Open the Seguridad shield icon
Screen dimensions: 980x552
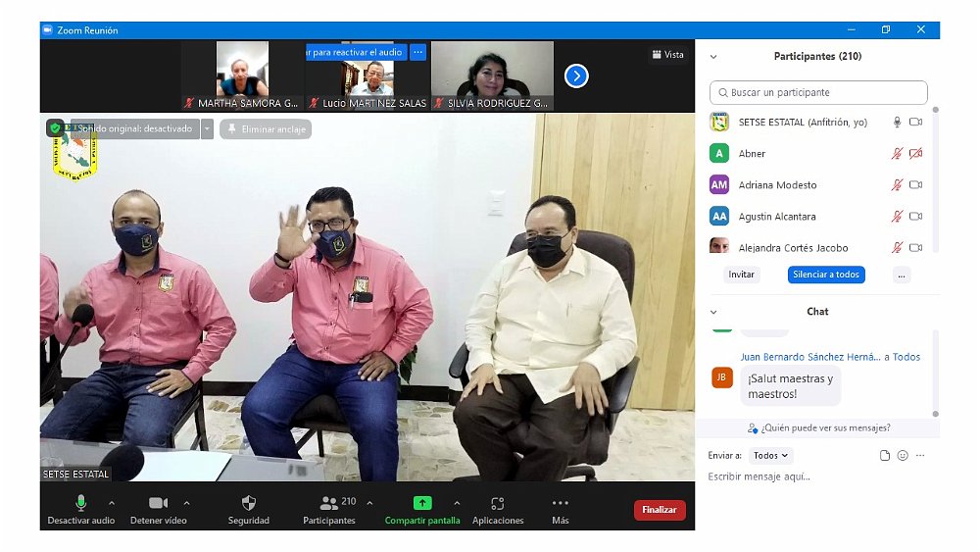[x=248, y=503]
